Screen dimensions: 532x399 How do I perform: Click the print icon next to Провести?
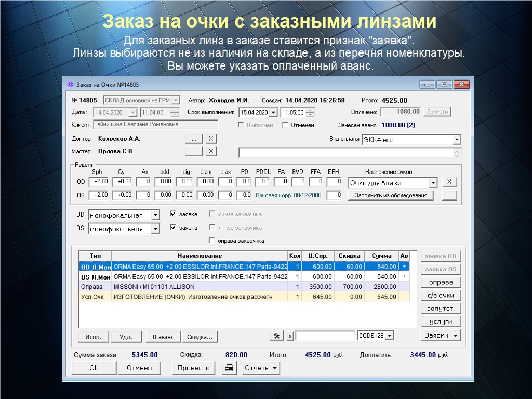click(229, 368)
